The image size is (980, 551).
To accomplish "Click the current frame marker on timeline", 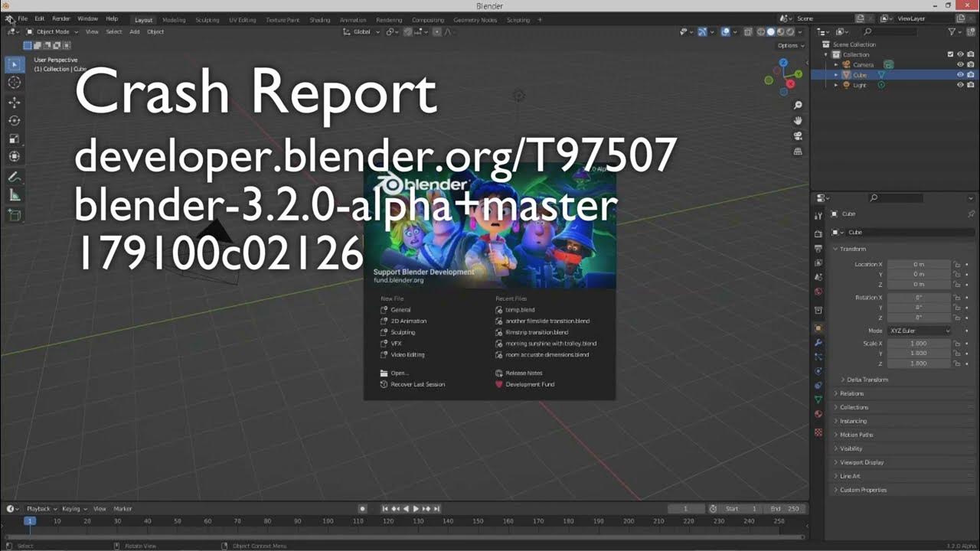I will [x=29, y=521].
